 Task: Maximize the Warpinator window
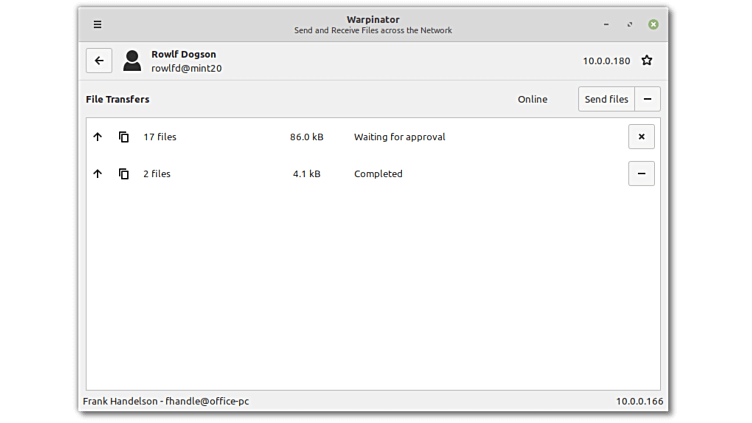(630, 24)
